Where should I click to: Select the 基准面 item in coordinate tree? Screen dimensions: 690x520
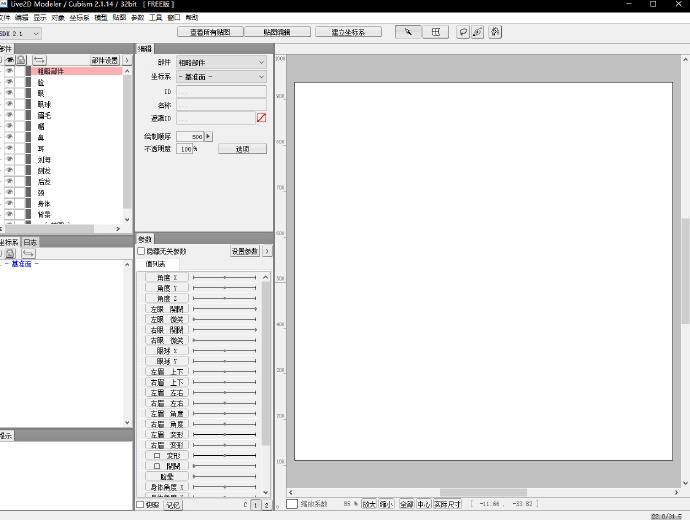click(x=21, y=264)
